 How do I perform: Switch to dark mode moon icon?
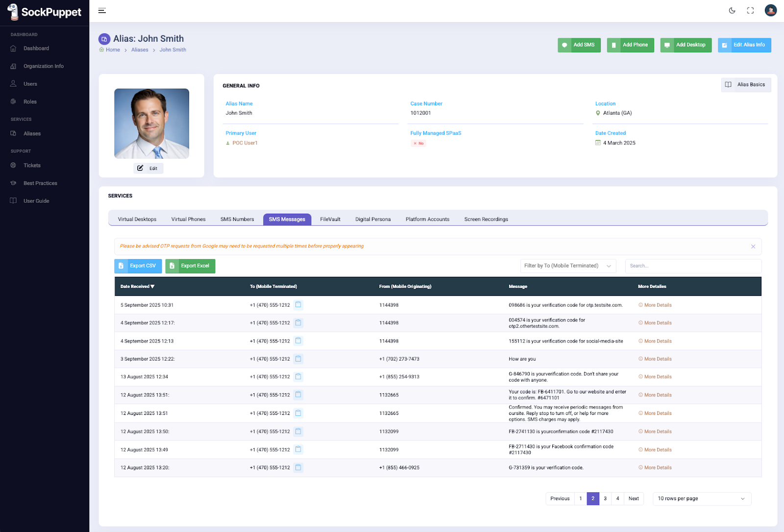(732, 11)
